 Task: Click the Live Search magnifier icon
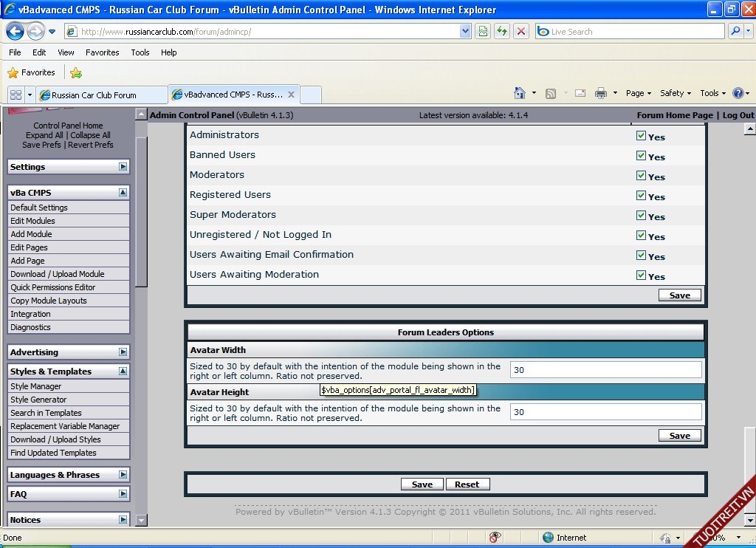point(735,32)
